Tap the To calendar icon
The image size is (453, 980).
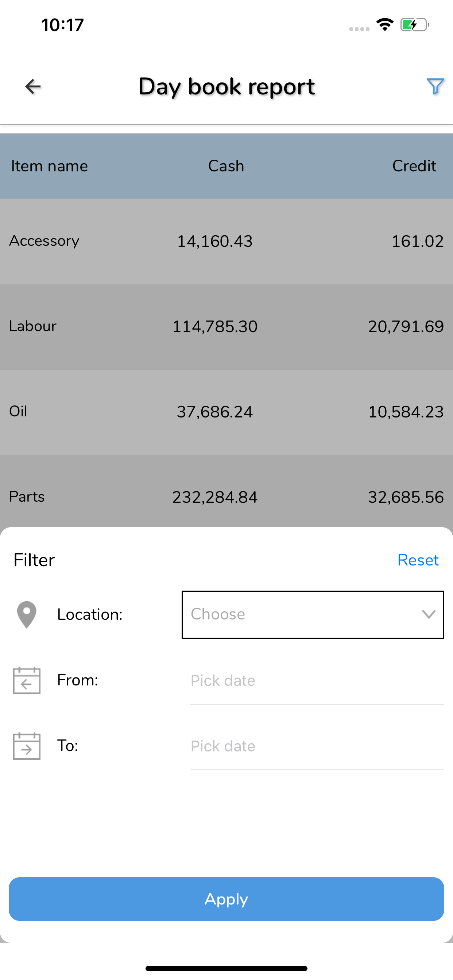(x=27, y=746)
